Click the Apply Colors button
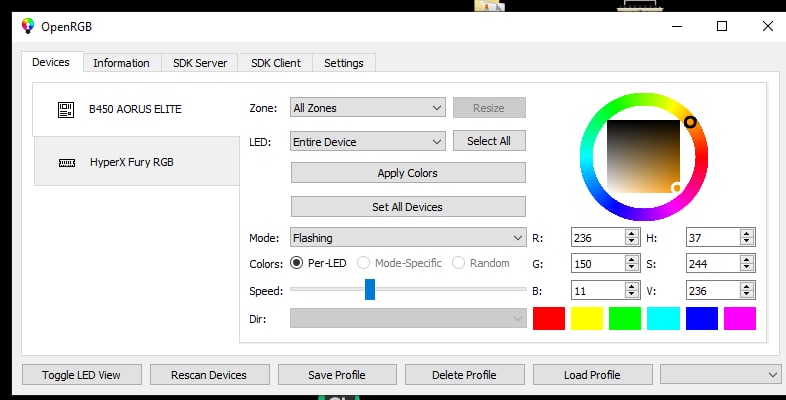This screenshot has width=786, height=400. pos(408,173)
